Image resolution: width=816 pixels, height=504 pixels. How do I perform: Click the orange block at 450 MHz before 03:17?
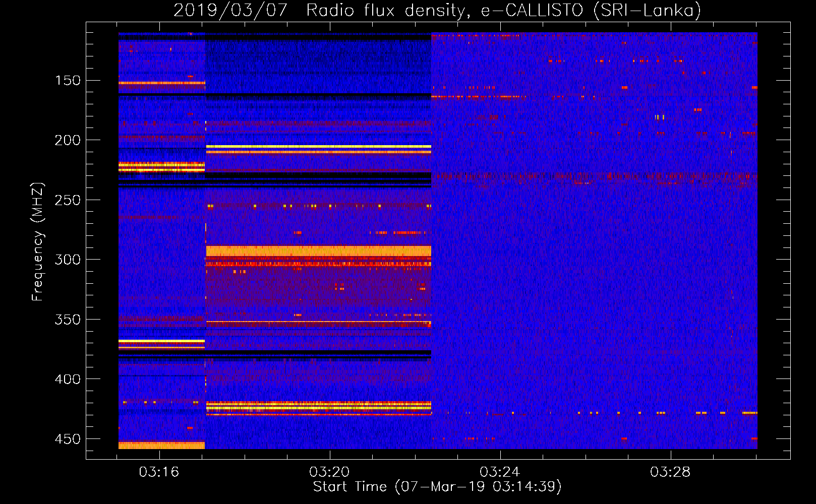click(161, 445)
